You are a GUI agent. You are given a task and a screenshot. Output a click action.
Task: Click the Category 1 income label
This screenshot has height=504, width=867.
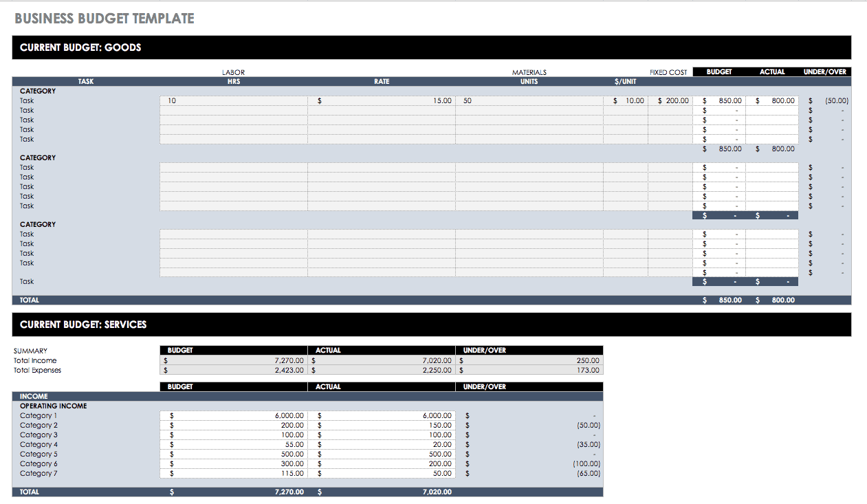tap(39, 415)
